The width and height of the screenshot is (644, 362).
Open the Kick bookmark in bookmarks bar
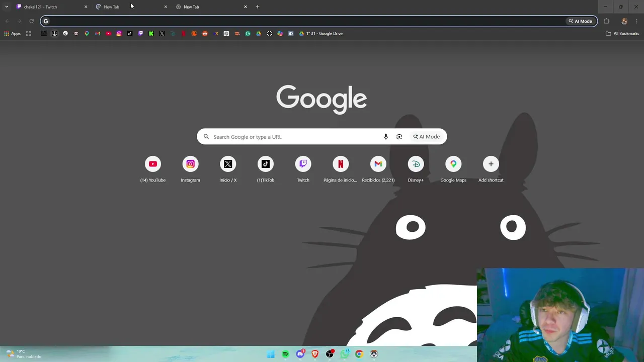[151, 34]
